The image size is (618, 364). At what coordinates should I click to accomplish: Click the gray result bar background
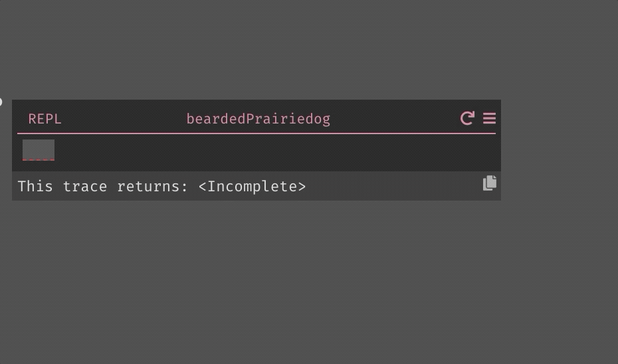coord(394,186)
